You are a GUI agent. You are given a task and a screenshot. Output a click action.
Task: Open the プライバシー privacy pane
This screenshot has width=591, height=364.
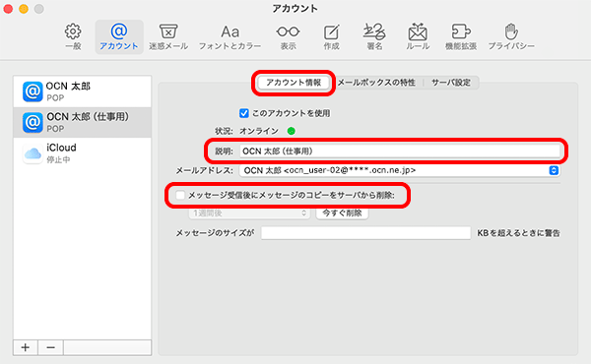pyautogui.click(x=511, y=36)
